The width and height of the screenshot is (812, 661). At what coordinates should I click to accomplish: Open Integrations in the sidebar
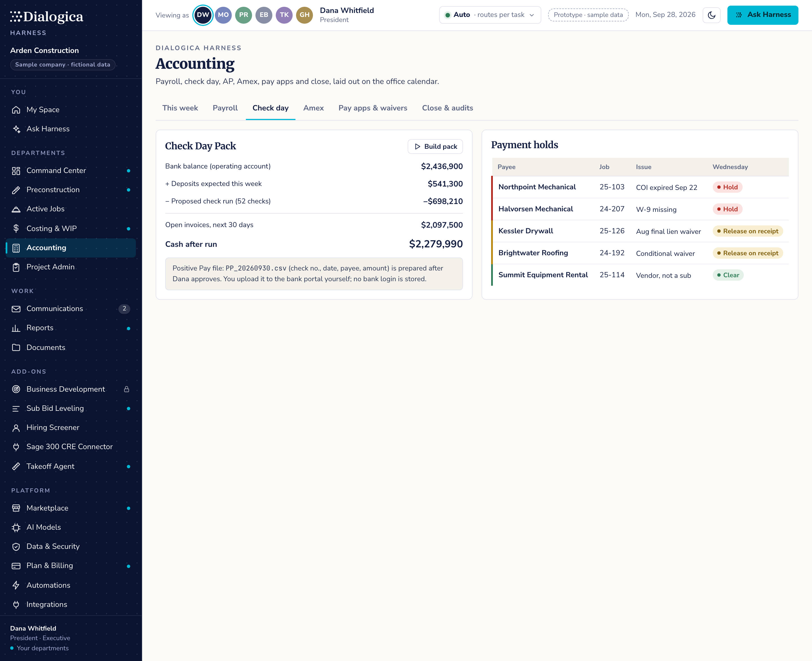coord(71,605)
